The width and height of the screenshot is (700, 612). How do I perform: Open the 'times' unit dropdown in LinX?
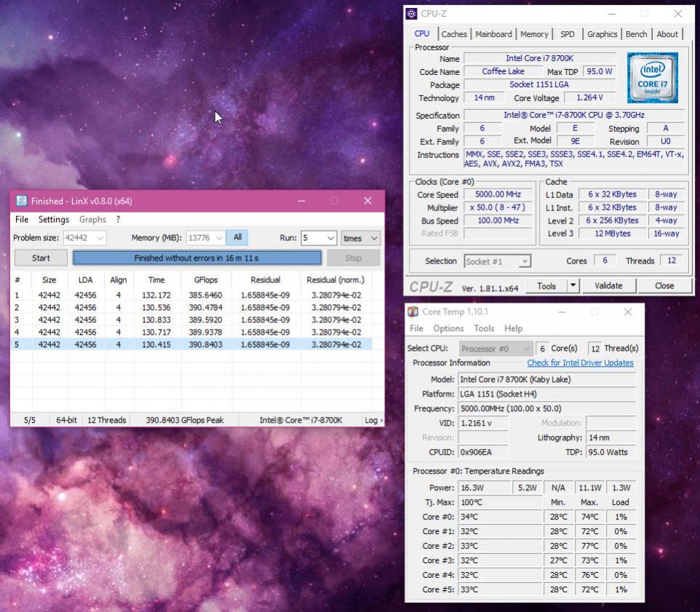(x=374, y=238)
